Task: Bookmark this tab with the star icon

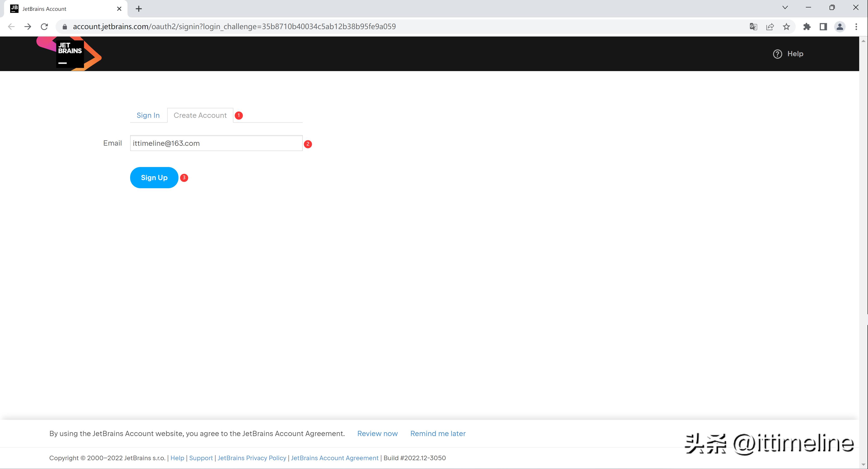Action: 786,27
